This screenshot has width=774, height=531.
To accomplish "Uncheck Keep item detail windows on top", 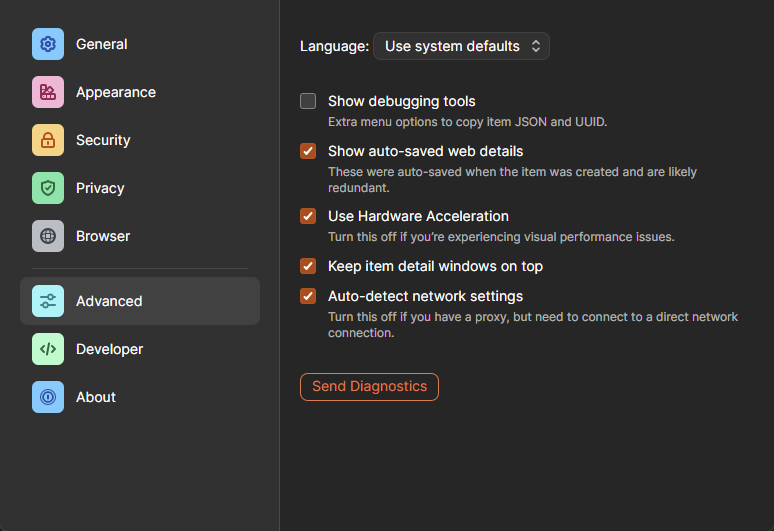I will coord(308,266).
